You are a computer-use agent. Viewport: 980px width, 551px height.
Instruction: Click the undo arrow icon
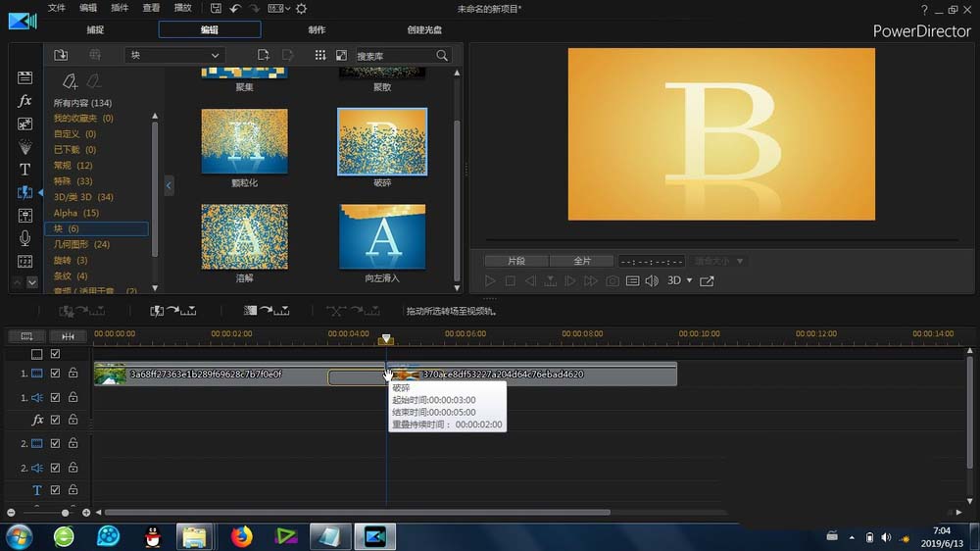[x=235, y=8]
